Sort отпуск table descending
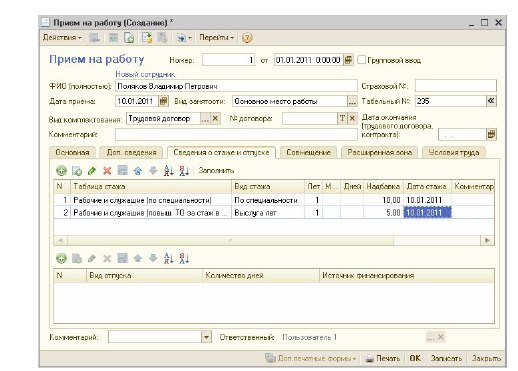This screenshot has height=371, width=518. pyautogui.click(x=184, y=258)
